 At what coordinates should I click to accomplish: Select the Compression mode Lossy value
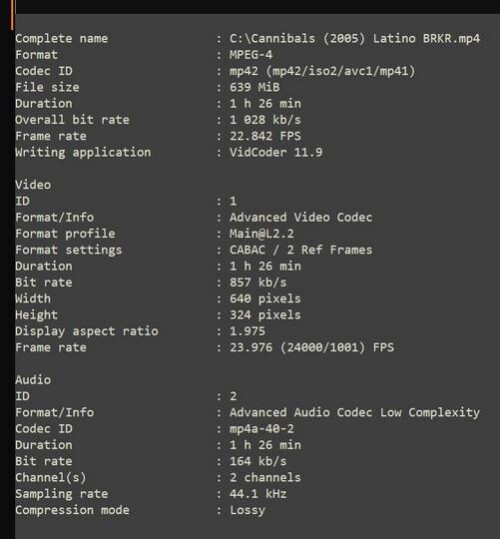point(247,510)
